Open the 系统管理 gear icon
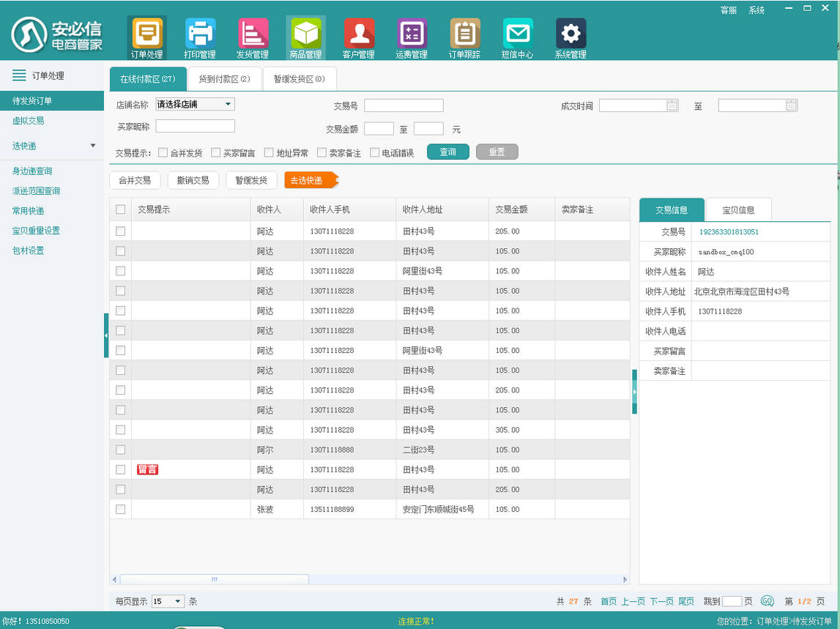Screen dimensions: 840x629 570,34
